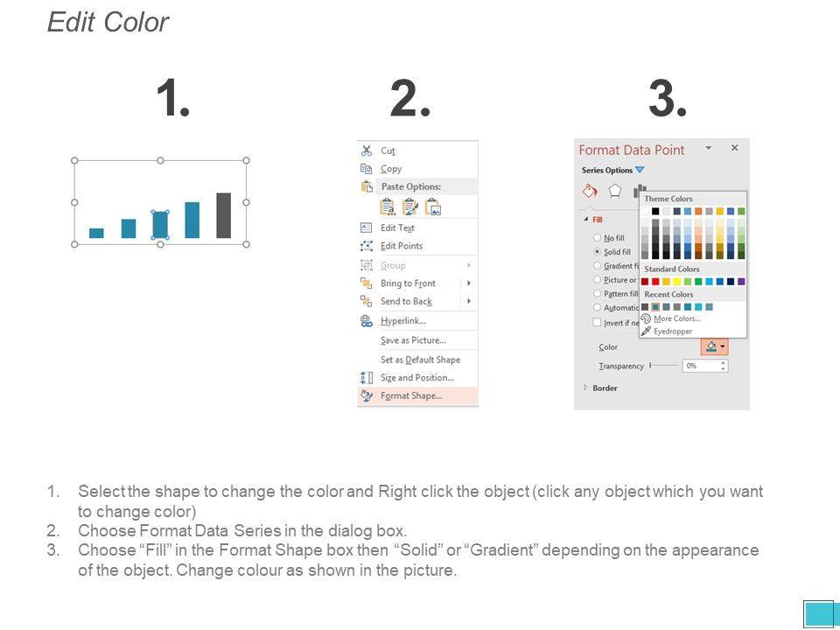Open the Bring to Front submenu
This screenshot has width=840, height=630.
469,283
